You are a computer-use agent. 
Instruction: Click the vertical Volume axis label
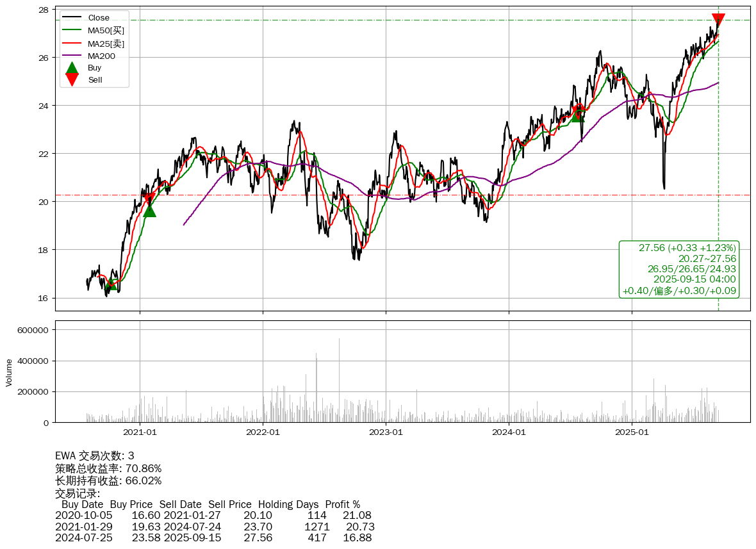(9, 372)
